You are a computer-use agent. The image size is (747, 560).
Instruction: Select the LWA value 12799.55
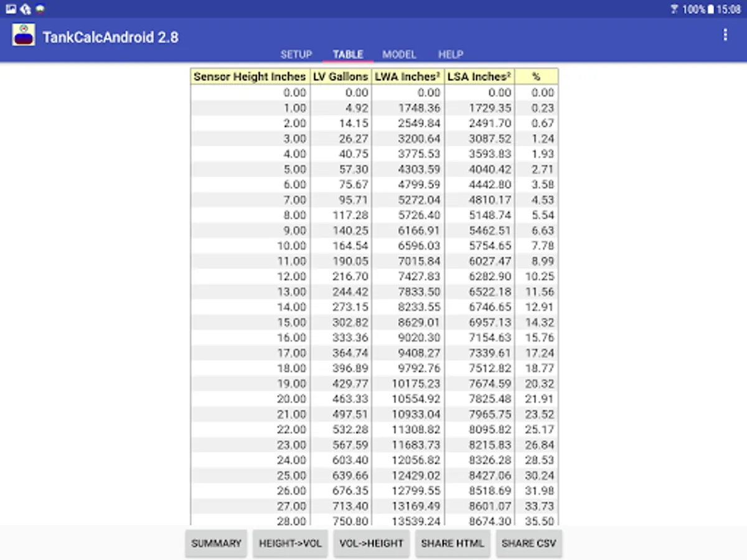click(418, 491)
